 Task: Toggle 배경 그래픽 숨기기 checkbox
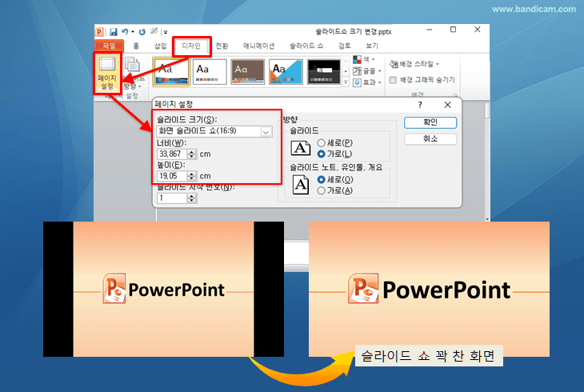pos(393,80)
